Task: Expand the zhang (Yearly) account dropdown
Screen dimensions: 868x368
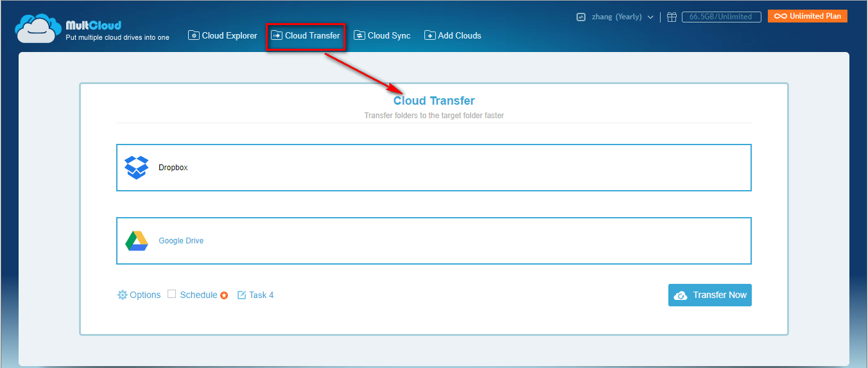Action: tap(622, 17)
